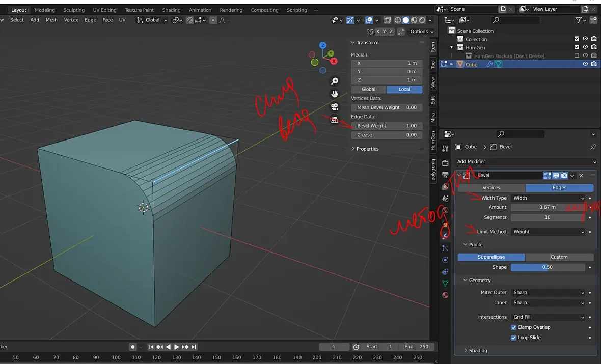Toggle the Clamp Overlap checkbox

pos(513,327)
